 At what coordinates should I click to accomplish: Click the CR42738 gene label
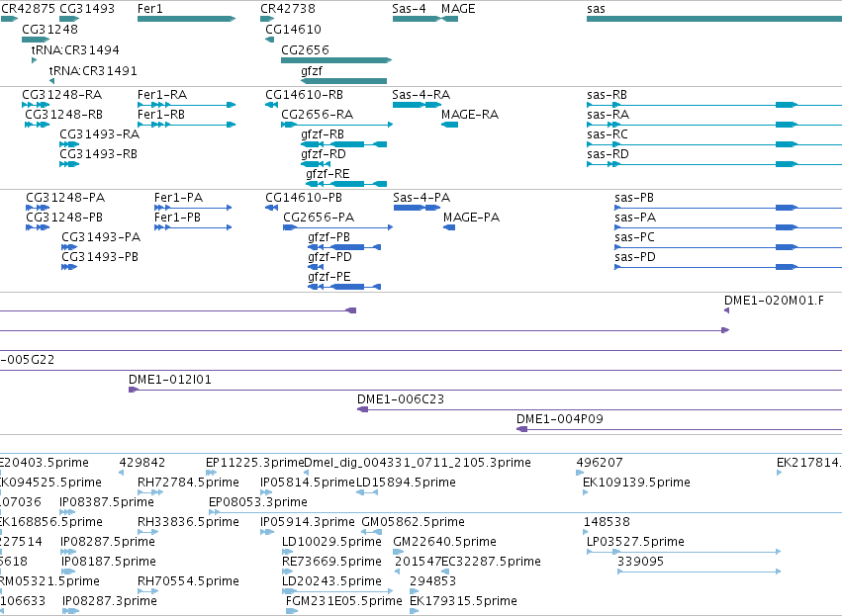coord(288,9)
